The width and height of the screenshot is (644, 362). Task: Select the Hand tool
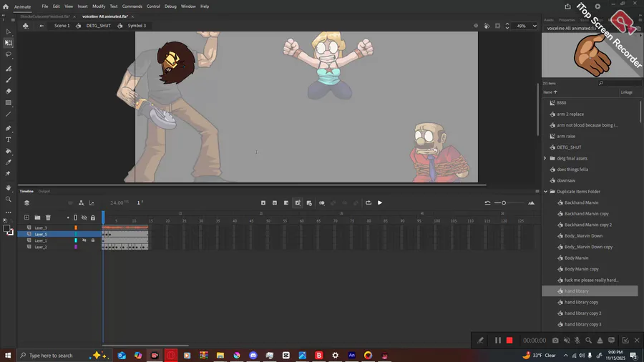tap(8, 187)
